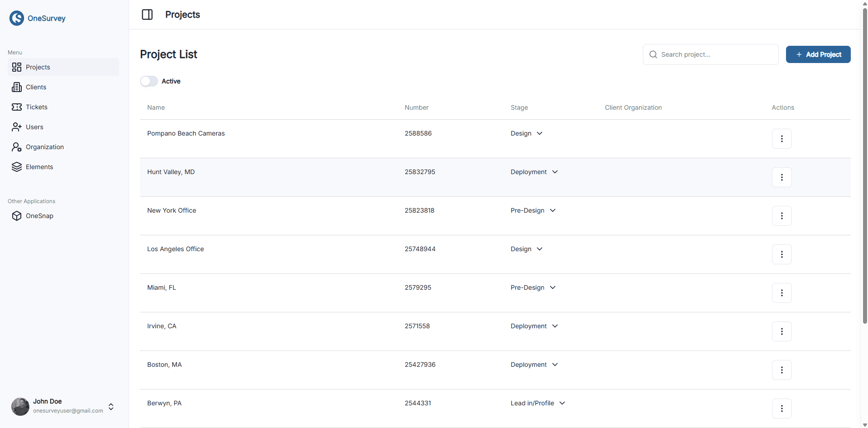Open the sidebar collapse panel icon
This screenshot has height=428, width=868.
(147, 14)
